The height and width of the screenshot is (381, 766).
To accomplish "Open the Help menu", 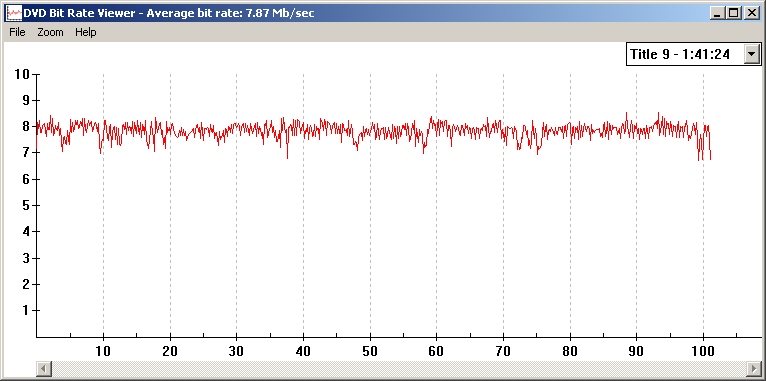I will coord(85,32).
